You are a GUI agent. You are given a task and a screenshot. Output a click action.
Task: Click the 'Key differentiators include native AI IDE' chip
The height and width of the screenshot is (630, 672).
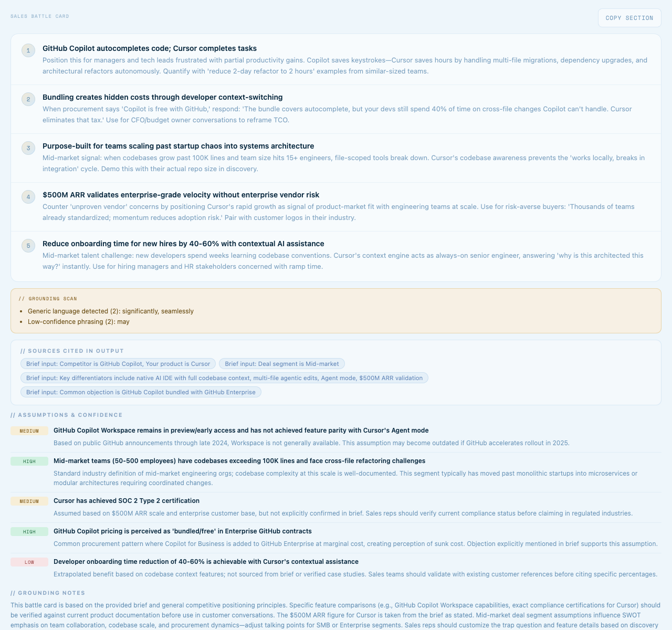tap(224, 378)
